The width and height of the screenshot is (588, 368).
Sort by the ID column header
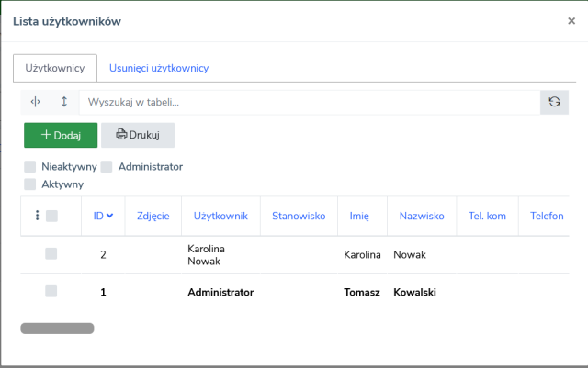pyautogui.click(x=103, y=216)
